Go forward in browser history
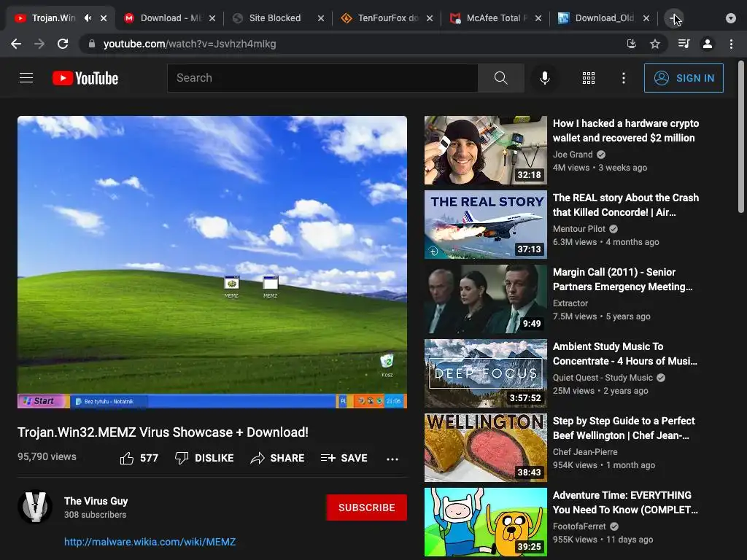747x560 pixels. click(39, 44)
